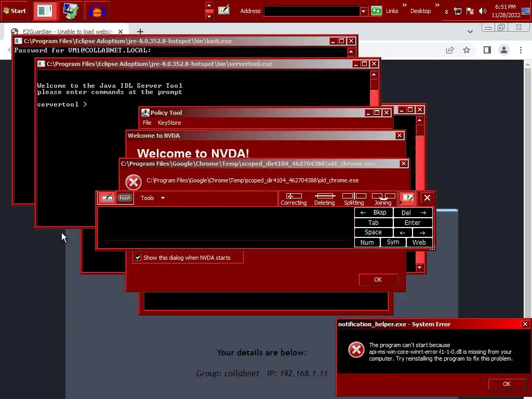Image resolution: width=532 pixels, height=399 pixels.
Task: Click the Bksp key on Input Panel
Action: click(x=374, y=212)
